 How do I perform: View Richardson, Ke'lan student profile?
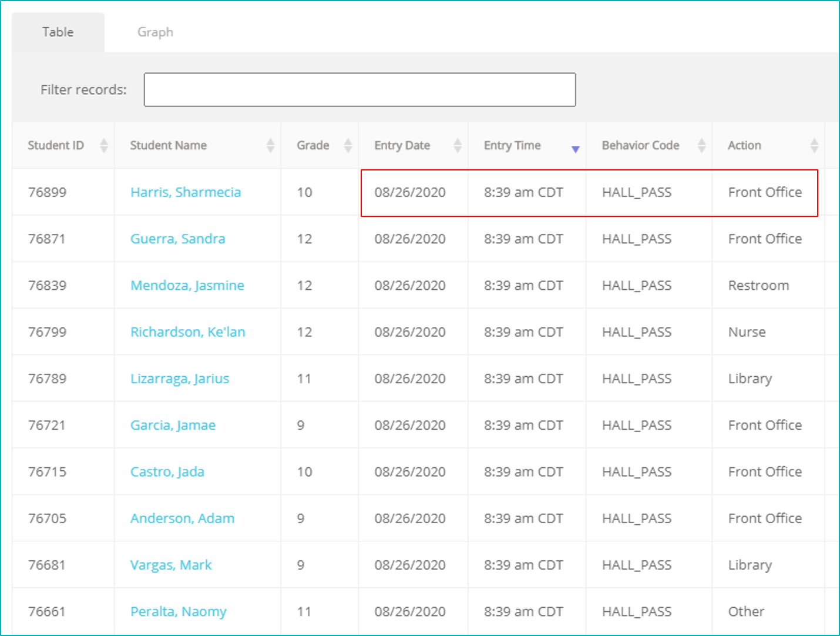pos(187,332)
